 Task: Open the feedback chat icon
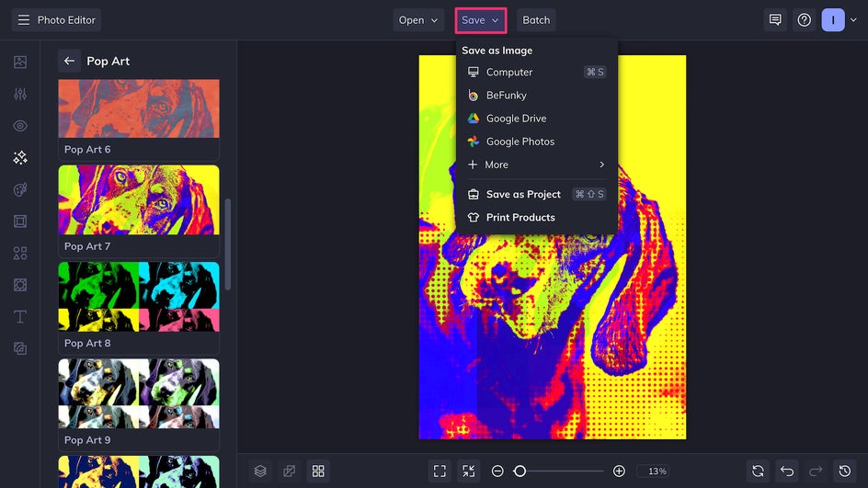click(x=775, y=20)
